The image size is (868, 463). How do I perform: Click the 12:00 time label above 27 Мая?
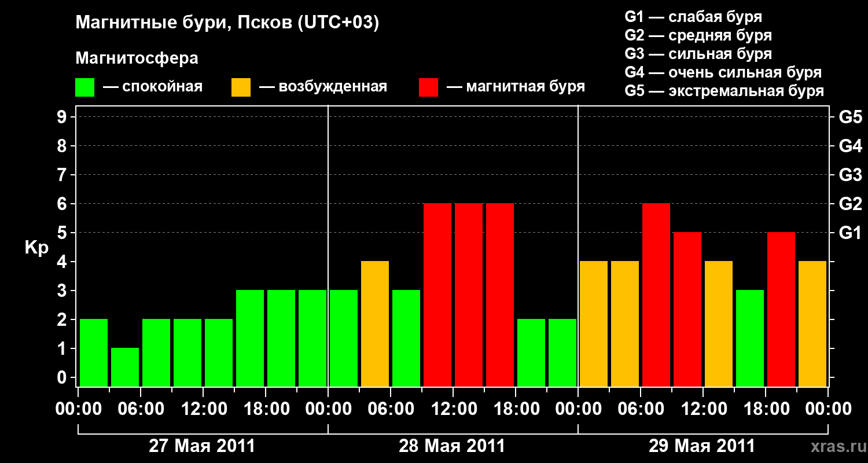203,409
